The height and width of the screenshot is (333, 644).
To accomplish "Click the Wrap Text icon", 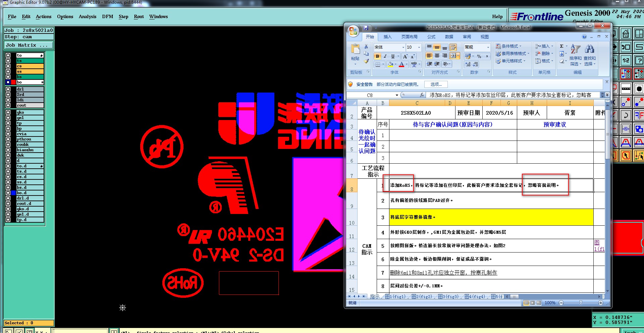I will [x=453, y=47].
